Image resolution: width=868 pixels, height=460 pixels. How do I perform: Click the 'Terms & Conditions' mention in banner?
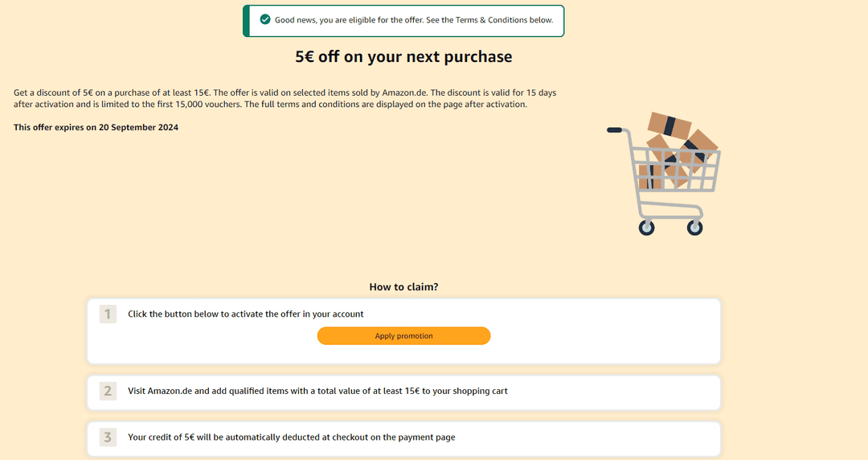pyautogui.click(x=490, y=20)
